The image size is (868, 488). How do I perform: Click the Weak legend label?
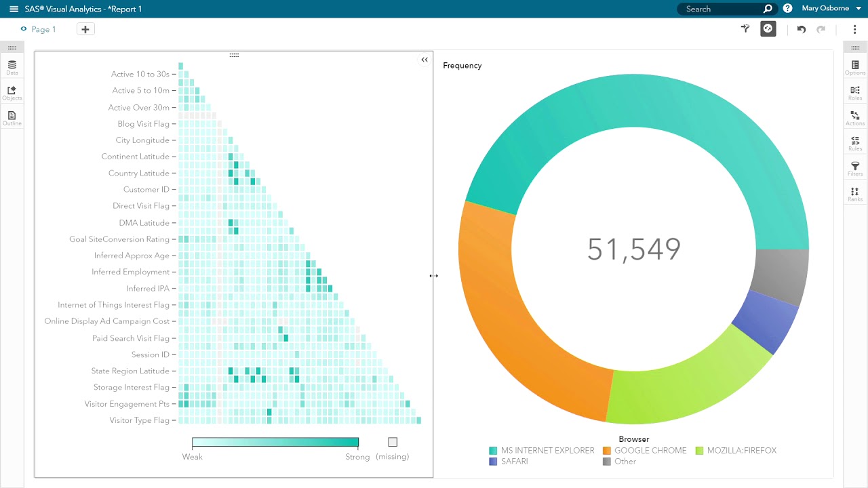192,457
